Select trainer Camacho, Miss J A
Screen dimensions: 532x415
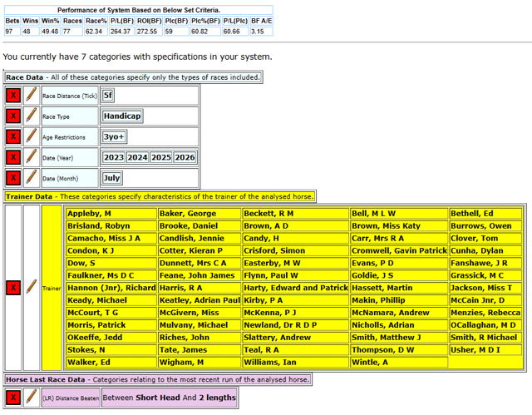pyautogui.click(x=111, y=238)
